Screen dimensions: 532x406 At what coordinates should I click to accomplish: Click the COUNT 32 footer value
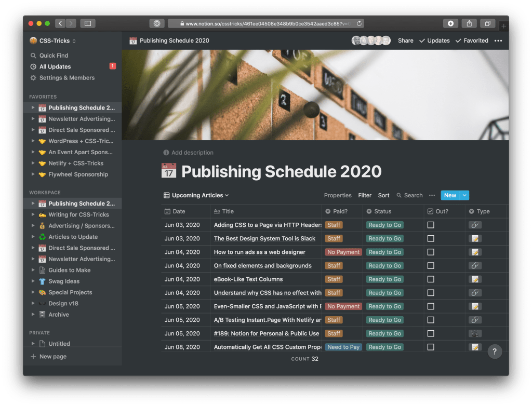click(304, 359)
